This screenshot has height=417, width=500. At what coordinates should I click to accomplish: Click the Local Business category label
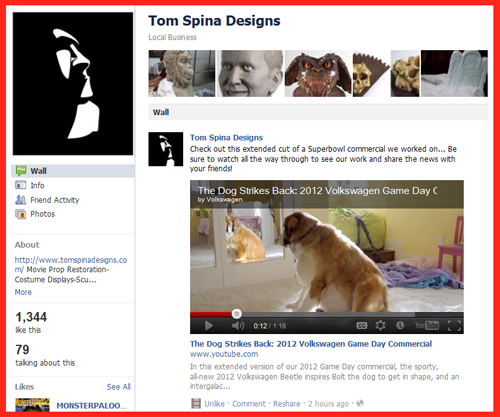click(x=172, y=37)
